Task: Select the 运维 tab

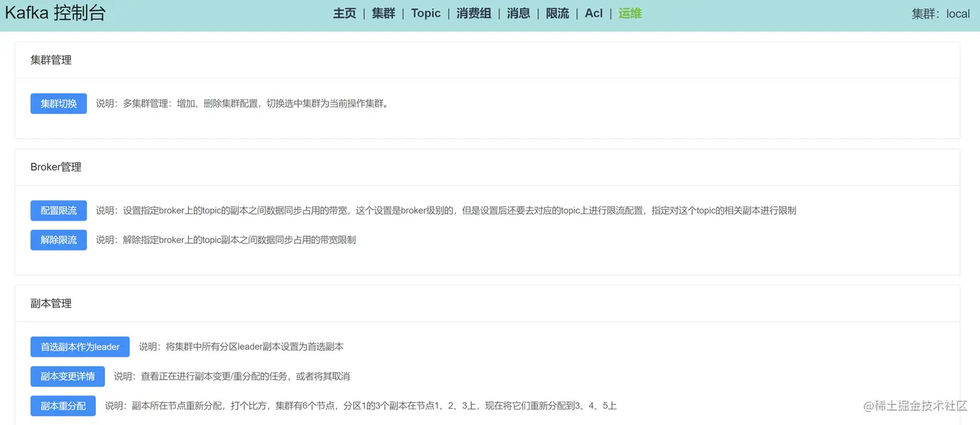Action: coord(630,13)
